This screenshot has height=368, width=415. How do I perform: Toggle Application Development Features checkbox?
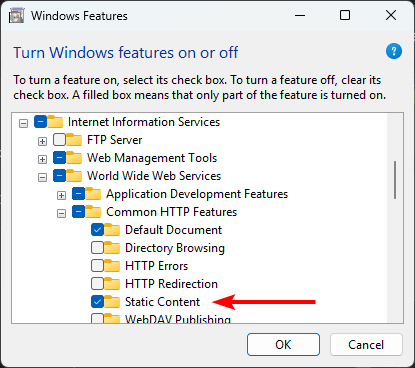click(78, 194)
